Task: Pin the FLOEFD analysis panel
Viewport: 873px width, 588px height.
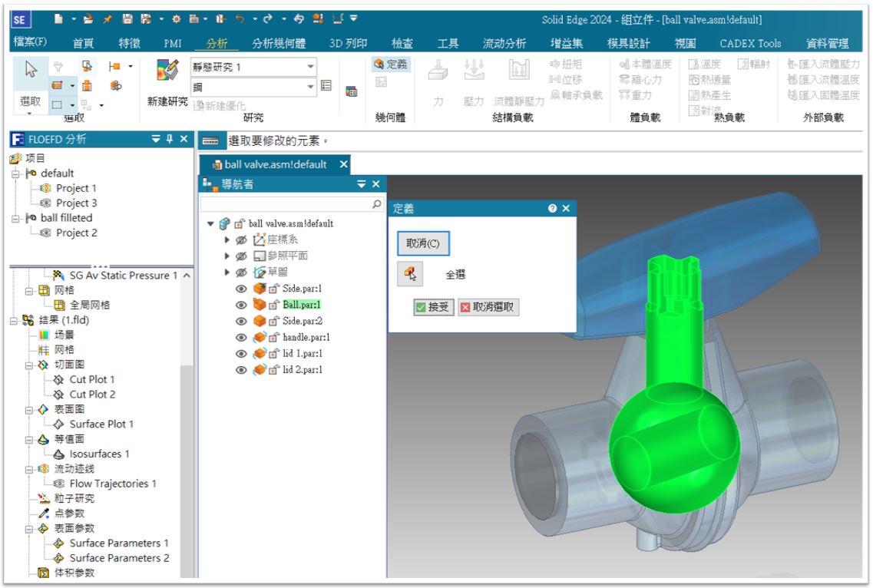Action: click(170, 139)
